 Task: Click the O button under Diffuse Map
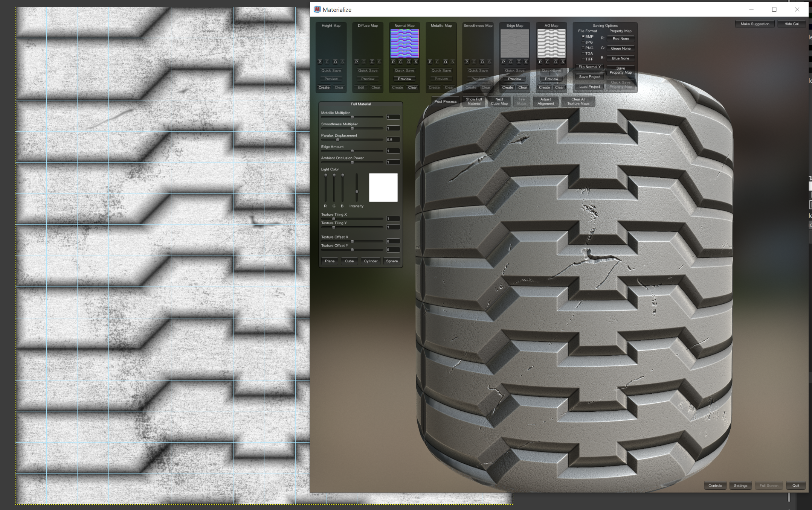pos(372,62)
